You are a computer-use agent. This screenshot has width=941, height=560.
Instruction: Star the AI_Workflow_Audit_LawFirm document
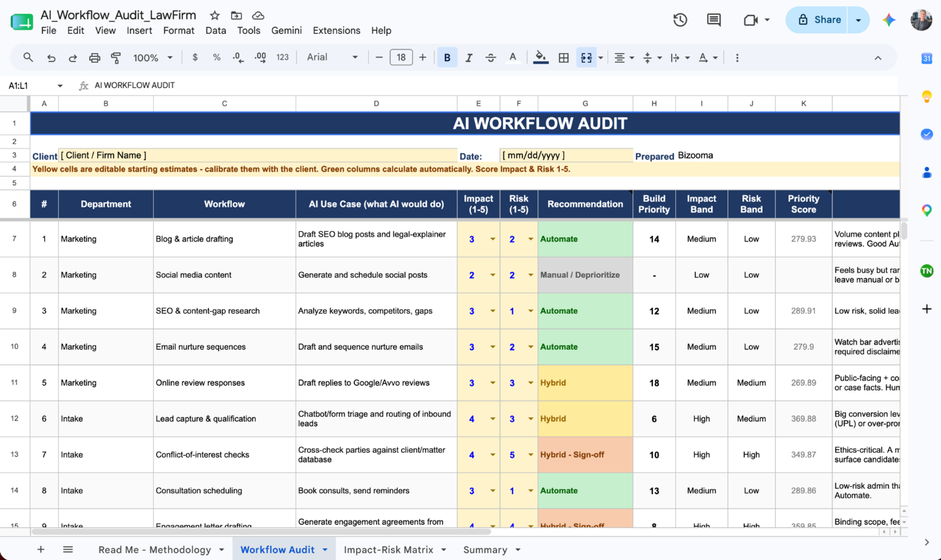214,15
